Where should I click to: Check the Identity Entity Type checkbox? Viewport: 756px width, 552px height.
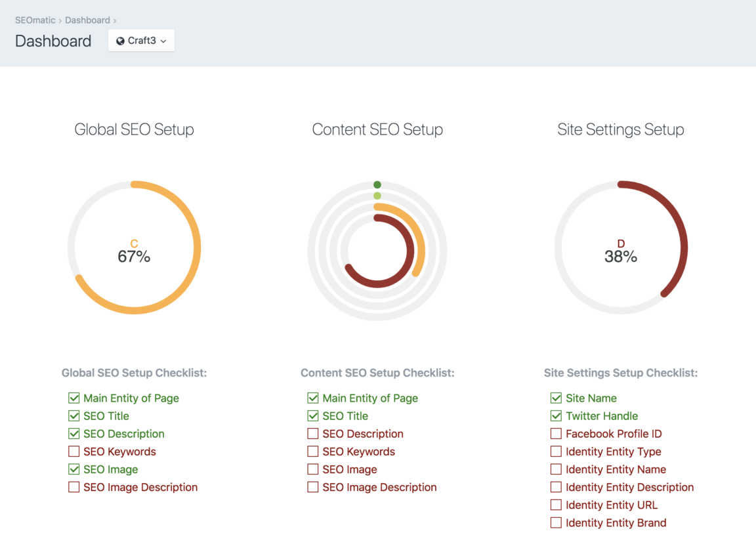(x=556, y=452)
